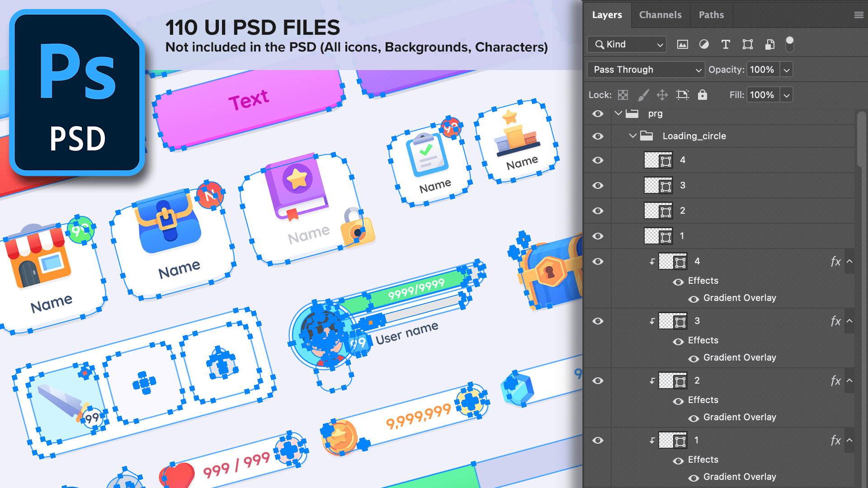Click the shape layer filter icon

[748, 44]
